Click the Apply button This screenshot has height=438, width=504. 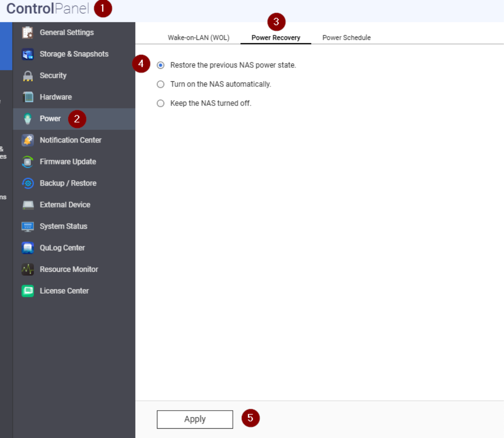click(x=195, y=419)
